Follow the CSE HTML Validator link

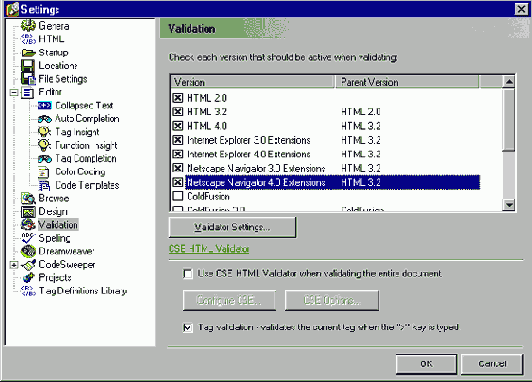pyautogui.click(x=209, y=249)
